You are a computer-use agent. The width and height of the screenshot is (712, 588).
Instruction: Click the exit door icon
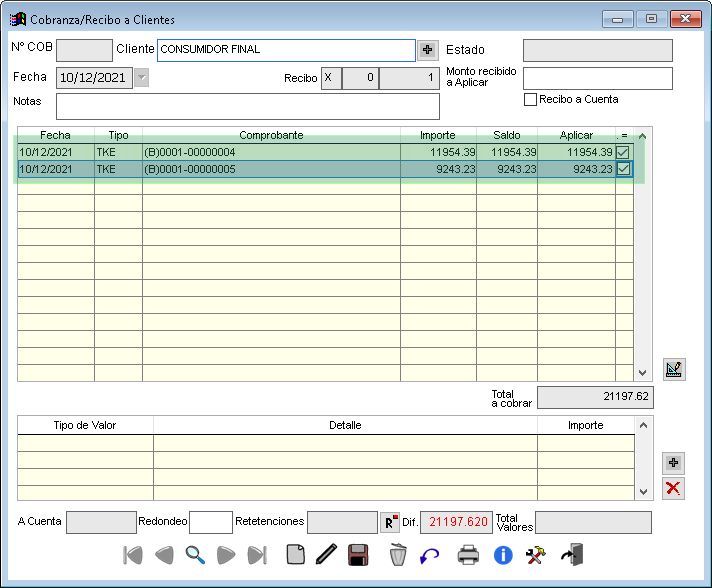[571, 555]
